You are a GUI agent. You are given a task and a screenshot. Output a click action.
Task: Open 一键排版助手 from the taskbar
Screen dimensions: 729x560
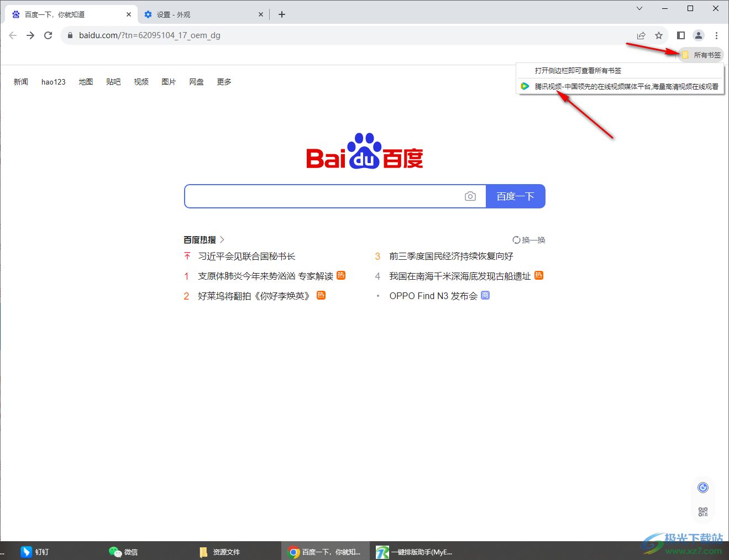pos(415,552)
